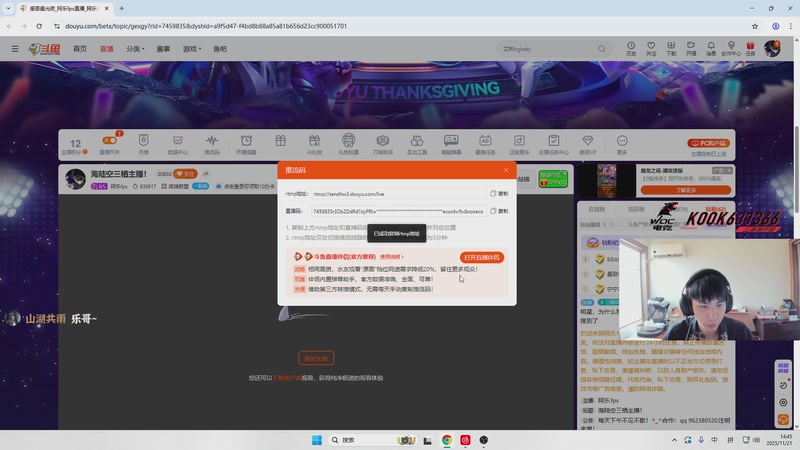This screenshot has height=450, width=800.
Task: Open the AD 任务 icon
Action: [x=485, y=144]
